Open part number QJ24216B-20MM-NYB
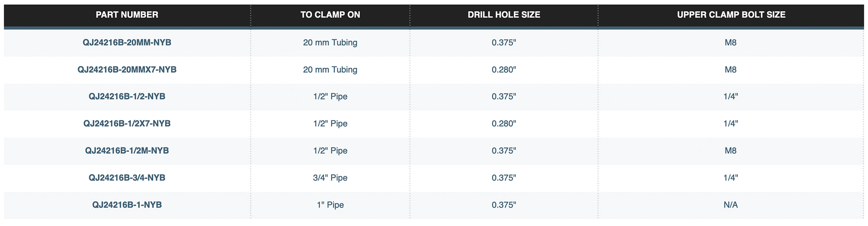The height and width of the screenshot is (226, 868). click(x=127, y=43)
